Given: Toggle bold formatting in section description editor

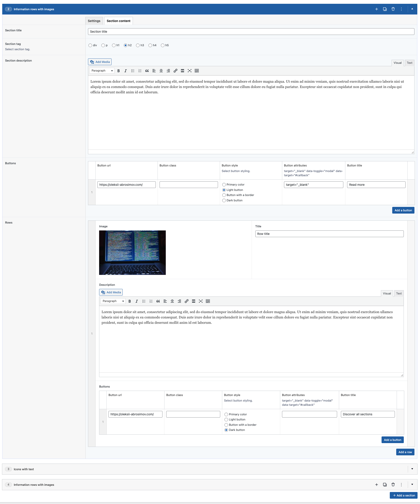Looking at the screenshot, I should (119, 71).
